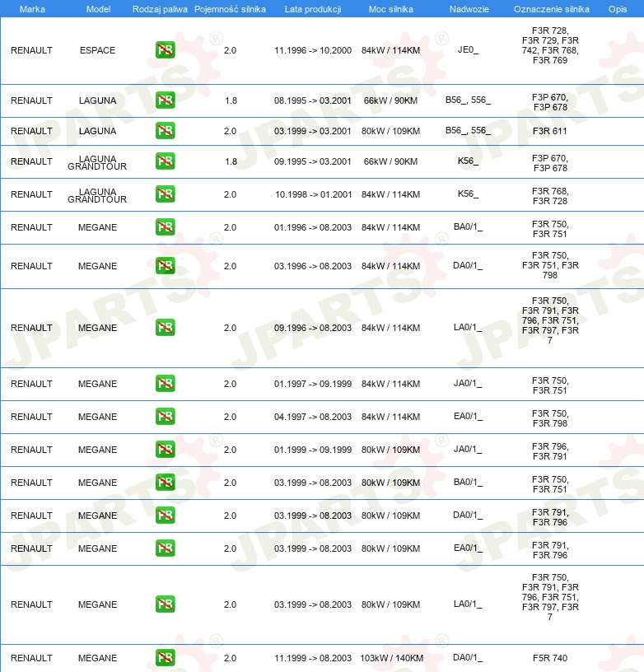Click the Pojemność silnika column header

230,9
